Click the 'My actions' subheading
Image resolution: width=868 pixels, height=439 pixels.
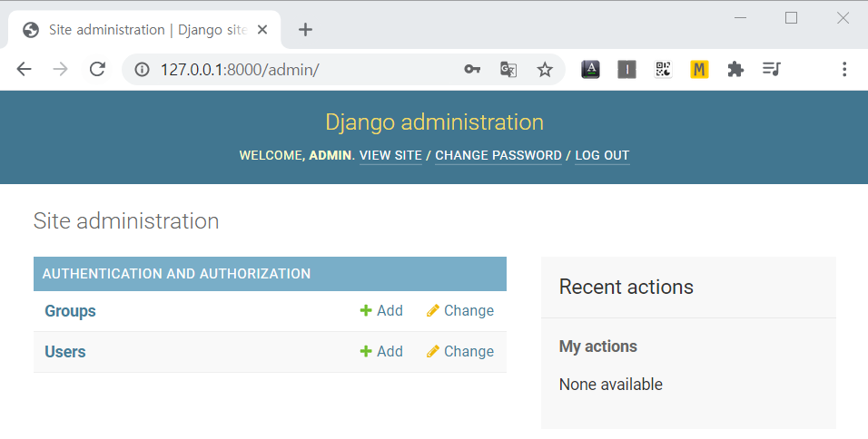click(x=597, y=346)
